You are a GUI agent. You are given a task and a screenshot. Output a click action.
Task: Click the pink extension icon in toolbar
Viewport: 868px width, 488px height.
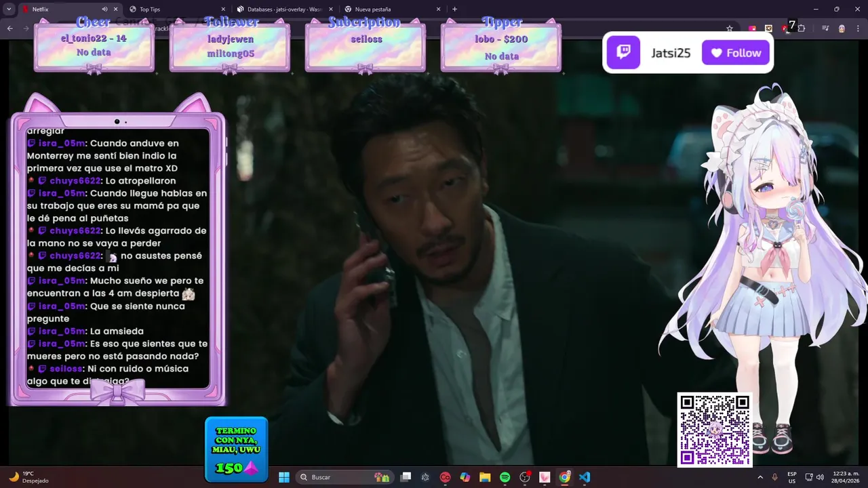click(753, 28)
